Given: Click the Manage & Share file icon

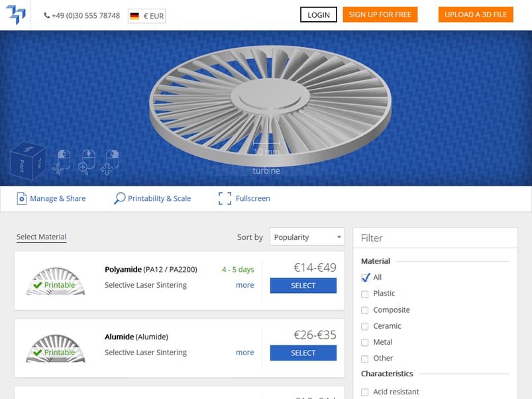Looking at the screenshot, I should click(x=21, y=198).
